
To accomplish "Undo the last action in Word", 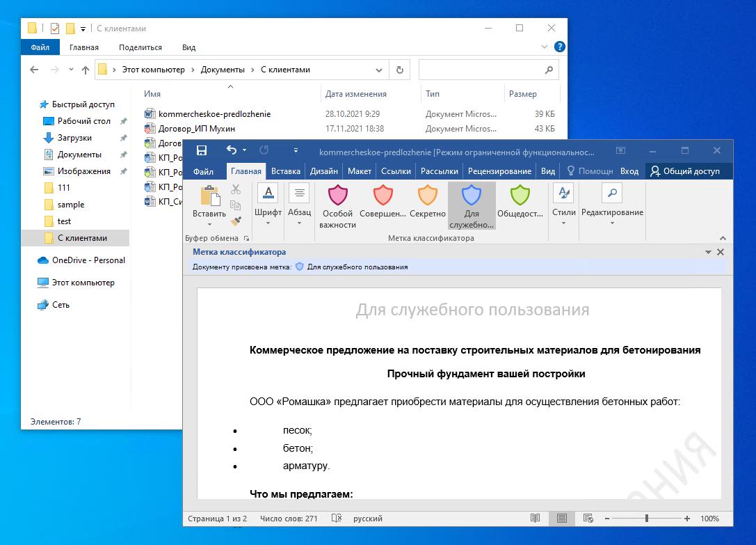I will point(232,150).
